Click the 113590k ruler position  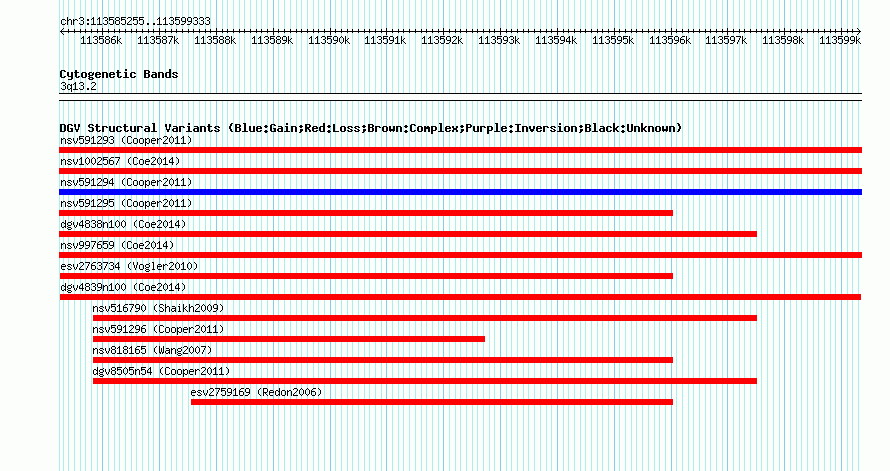[x=329, y=40]
